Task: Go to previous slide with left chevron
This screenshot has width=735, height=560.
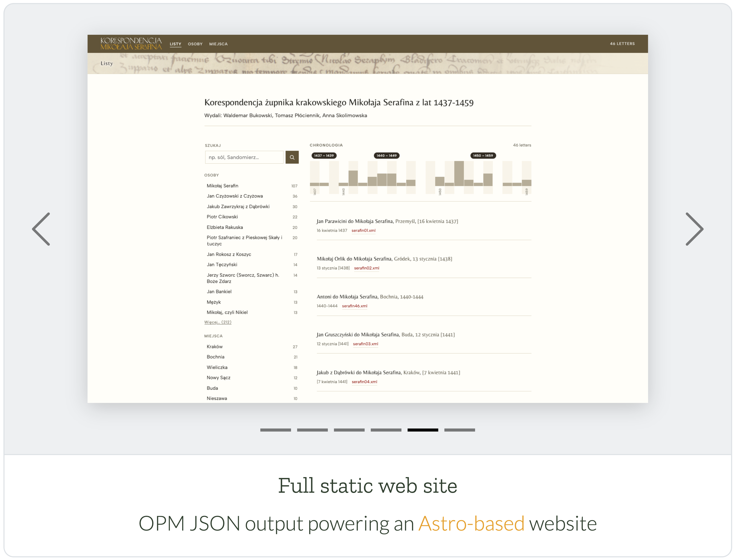Action: 41,229
